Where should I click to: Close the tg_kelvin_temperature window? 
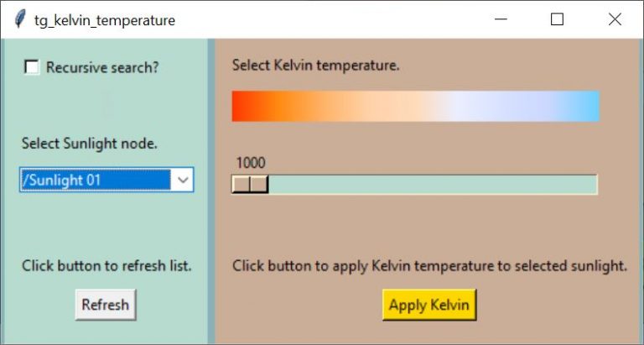(615, 19)
